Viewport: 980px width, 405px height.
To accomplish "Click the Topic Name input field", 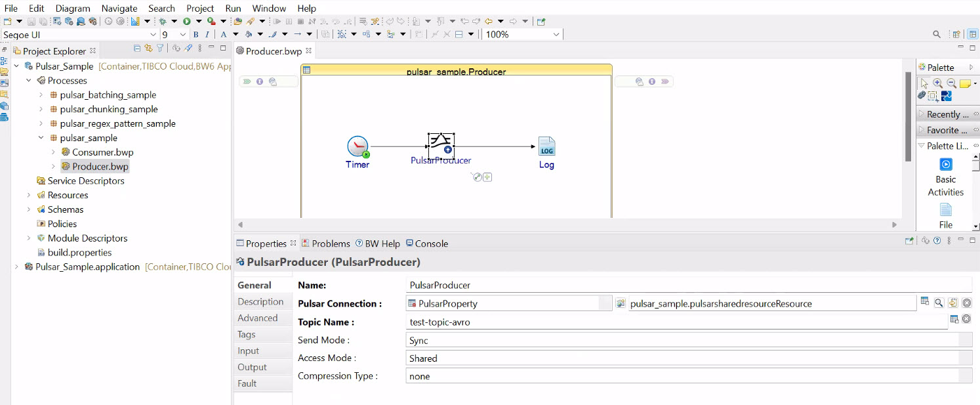I will point(676,322).
